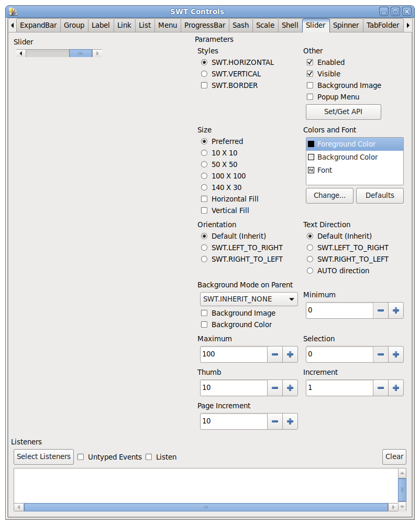Open Select Listeners dialog
420x525 pixels.
(43, 457)
